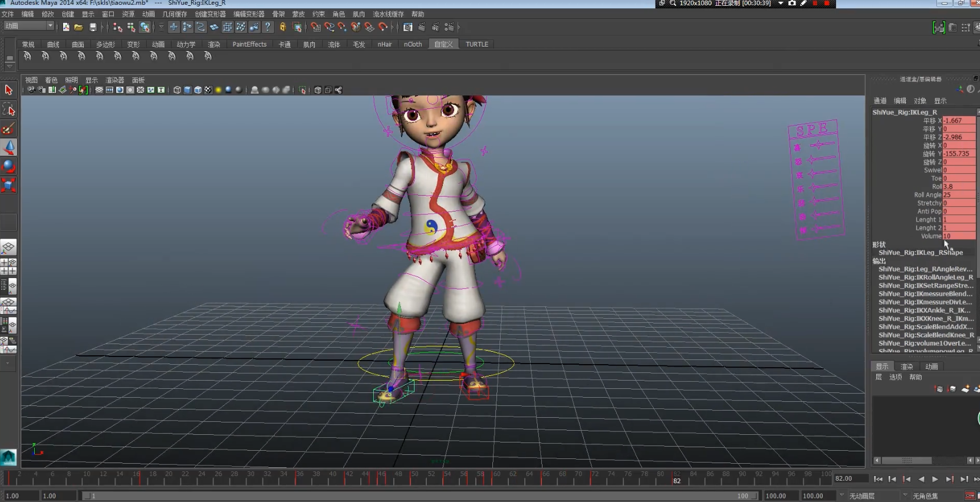Switch to the TURTLE shelf tab
The width and height of the screenshot is (980, 502).
click(477, 44)
